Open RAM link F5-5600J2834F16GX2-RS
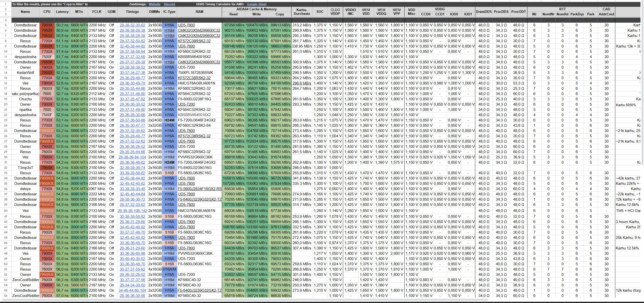The width and height of the screenshot is (644, 303). 200,189
